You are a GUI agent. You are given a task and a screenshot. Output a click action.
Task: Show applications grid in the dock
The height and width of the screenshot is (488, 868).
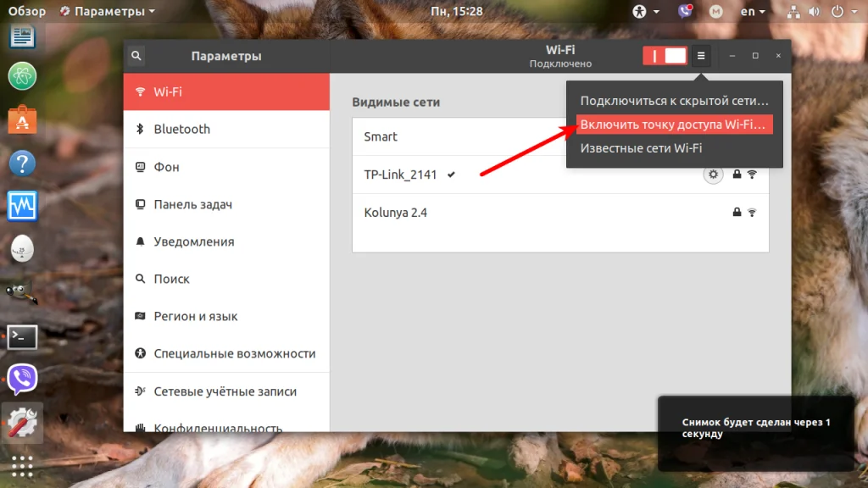point(22,467)
